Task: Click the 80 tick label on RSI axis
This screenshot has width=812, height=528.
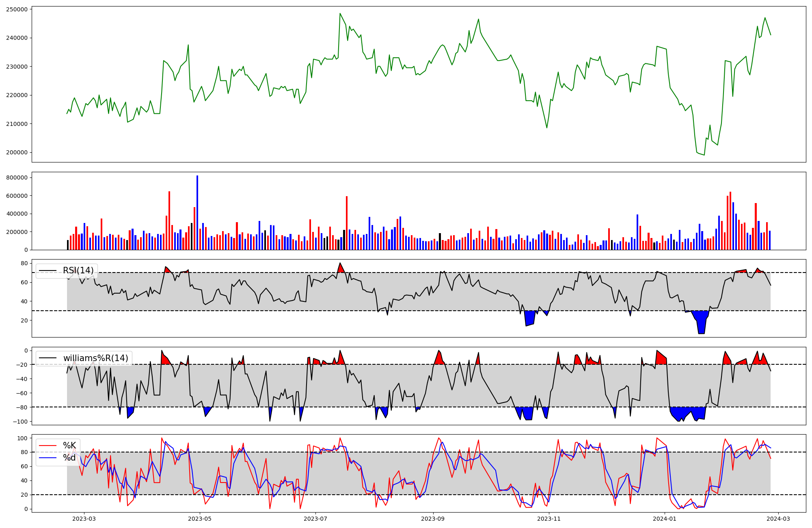Action: 24,264
